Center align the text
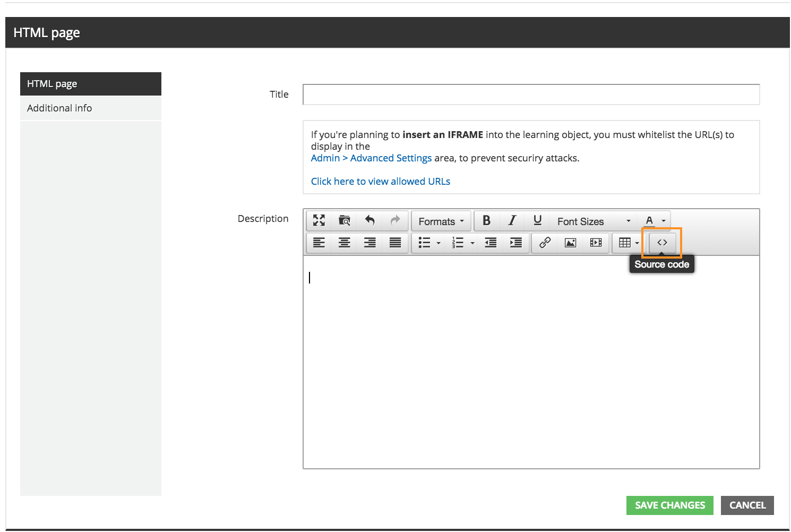This screenshot has width=791, height=532. point(344,243)
